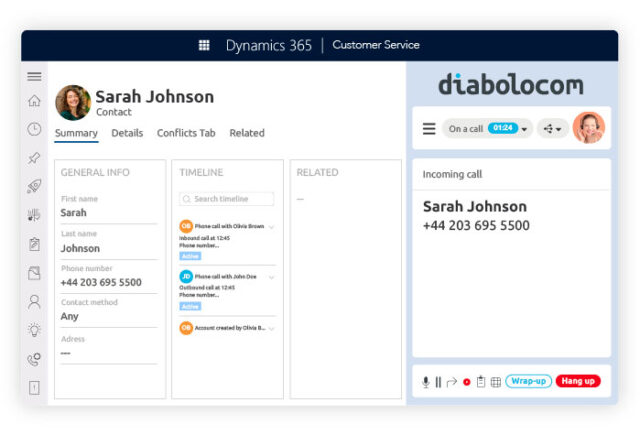The image size is (640, 435).
Task: Transfer the call with arrow icon
Action: click(451, 382)
